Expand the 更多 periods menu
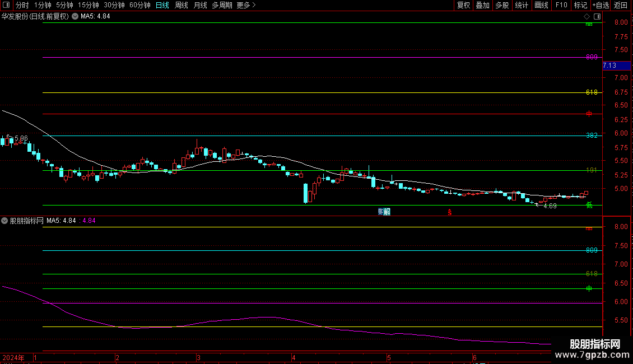Screen dimensions: 633x364 click(x=246, y=5)
